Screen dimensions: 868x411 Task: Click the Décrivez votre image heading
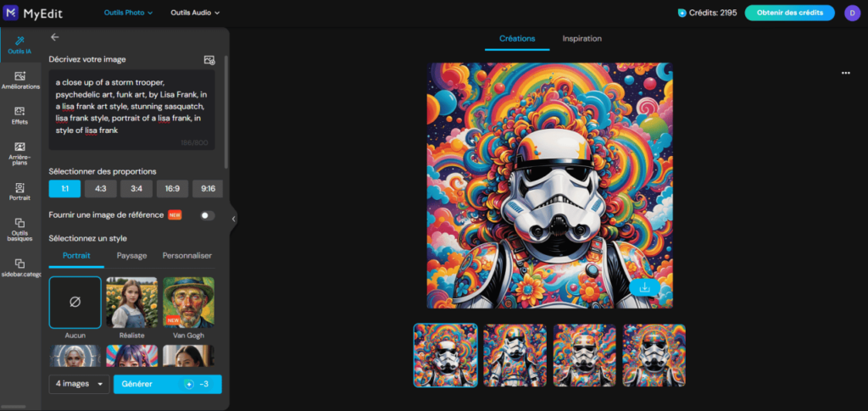[87, 59]
